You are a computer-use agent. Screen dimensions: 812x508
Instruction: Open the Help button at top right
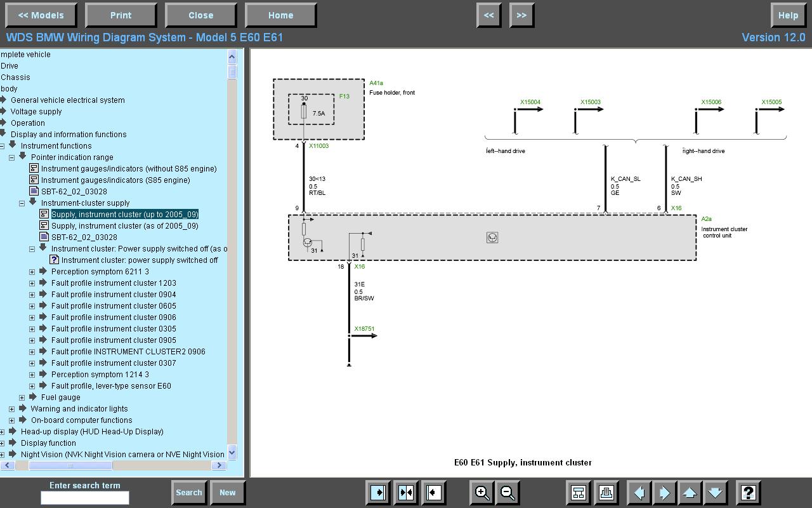[788, 15]
